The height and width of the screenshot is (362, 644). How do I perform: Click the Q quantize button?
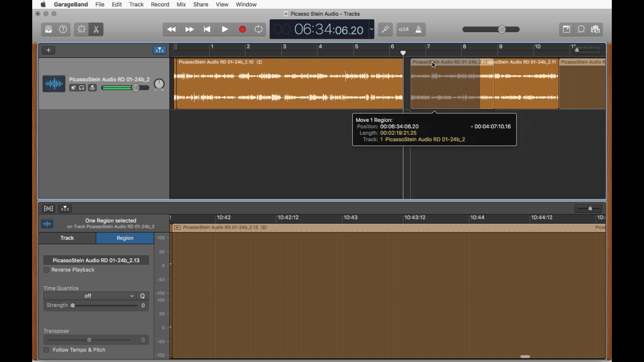click(143, 296)
